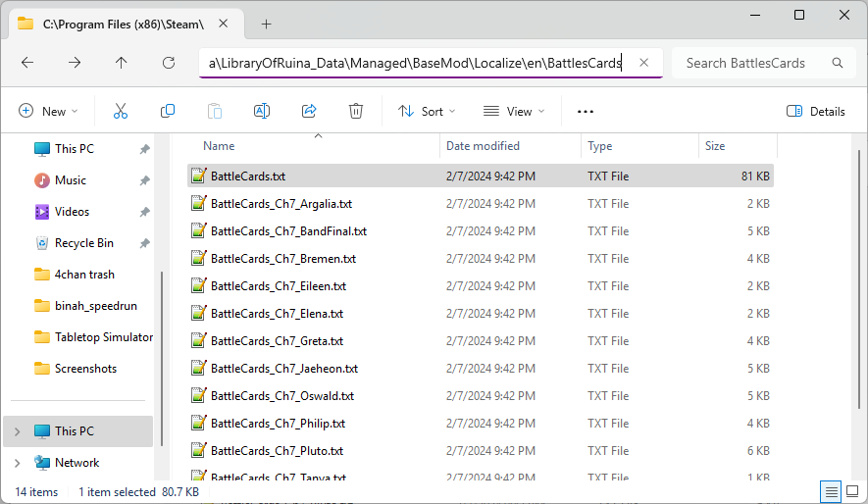The width and height of the screenshot is (868, 504).
Task: Clear the address bar with X
Action: [643, 63]
